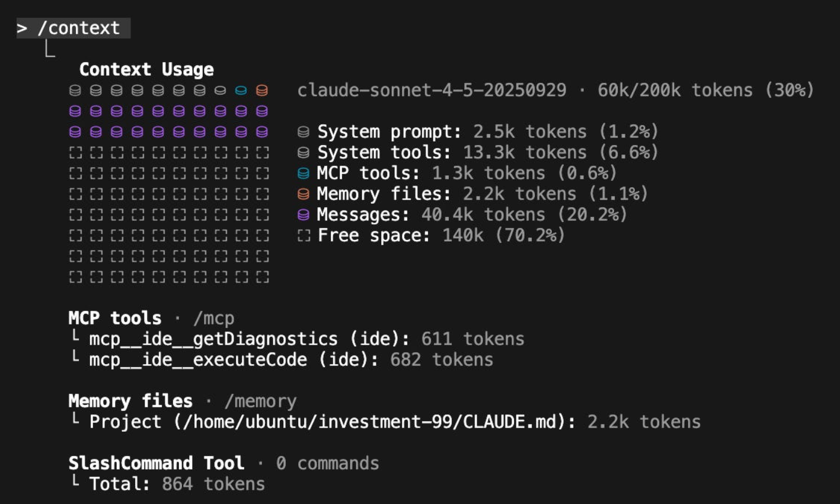
Task: Select the Project CLAUDE.md memory file entry
Action: (332, 422)
